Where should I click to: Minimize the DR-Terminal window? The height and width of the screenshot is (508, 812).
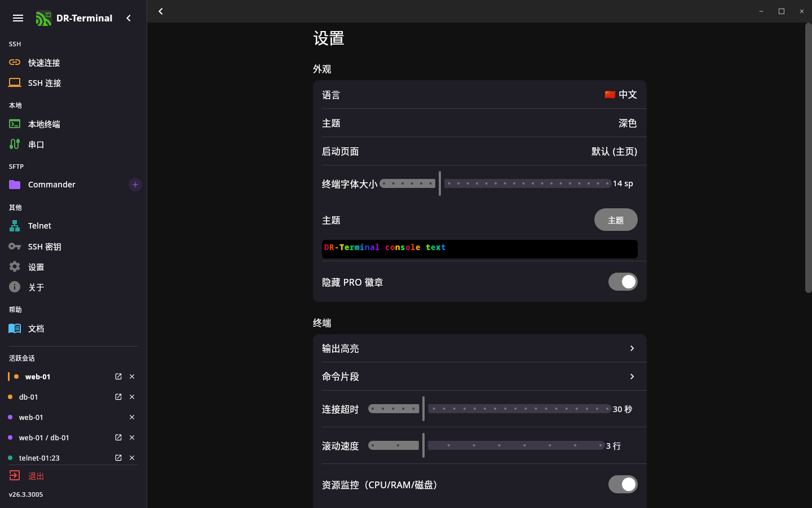(761, 11)
